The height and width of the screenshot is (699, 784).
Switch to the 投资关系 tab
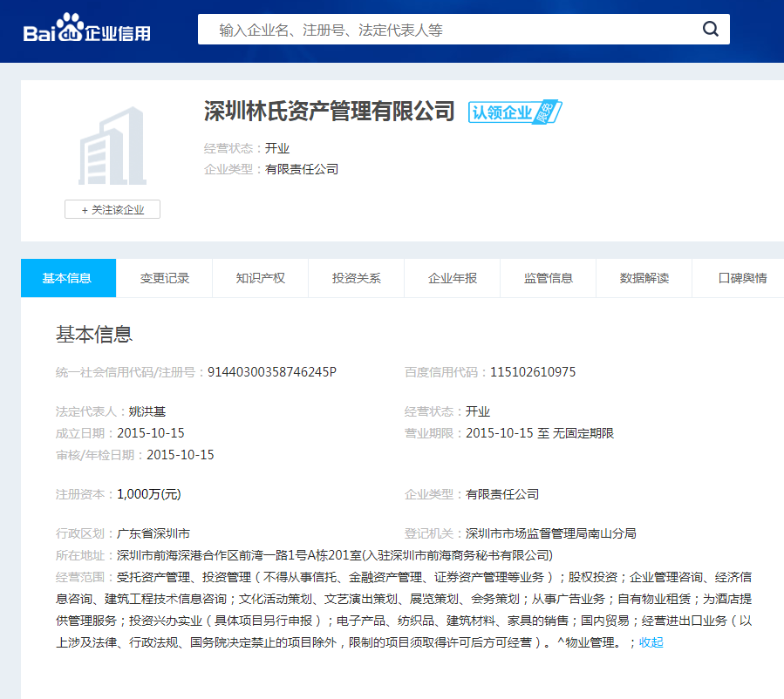click(357, 278)
